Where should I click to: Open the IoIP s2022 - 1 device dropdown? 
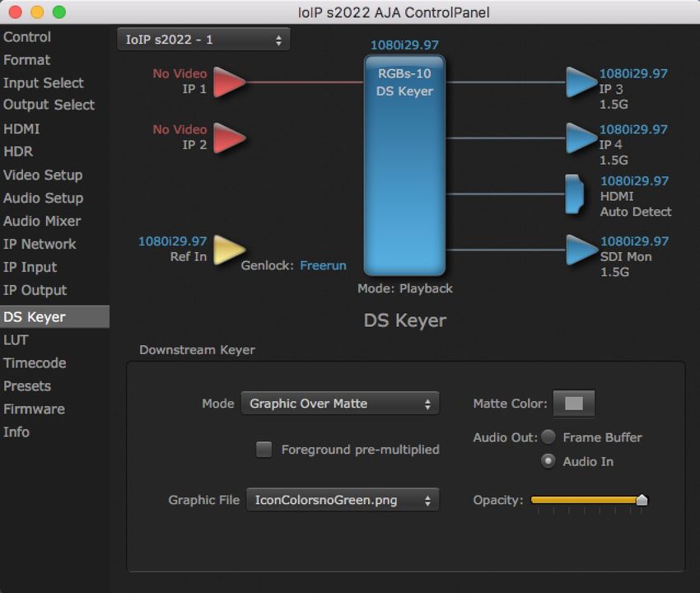[203, 40]
